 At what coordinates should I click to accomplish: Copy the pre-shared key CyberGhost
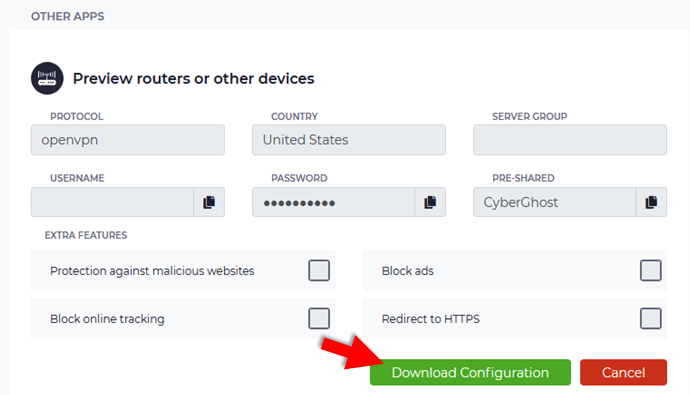pyautogui.click(x=651, y=202)
